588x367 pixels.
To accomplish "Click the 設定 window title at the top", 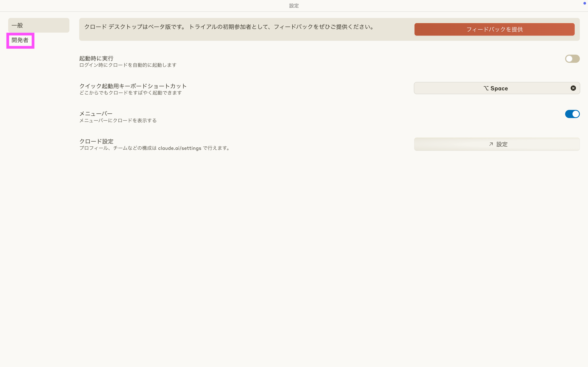I will (x=294, y=6).
